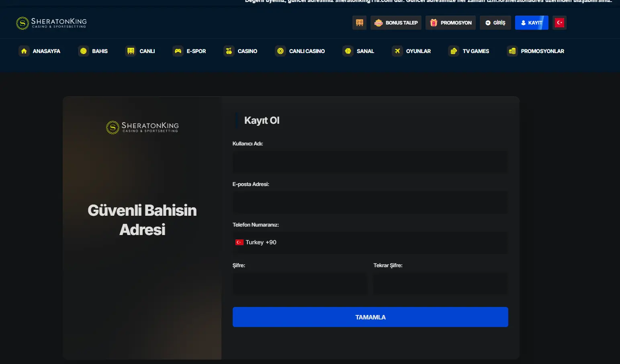Click the Oyunlar airplane icon
This screenshot has width=620, height=364.
click(x=397, y=51)
